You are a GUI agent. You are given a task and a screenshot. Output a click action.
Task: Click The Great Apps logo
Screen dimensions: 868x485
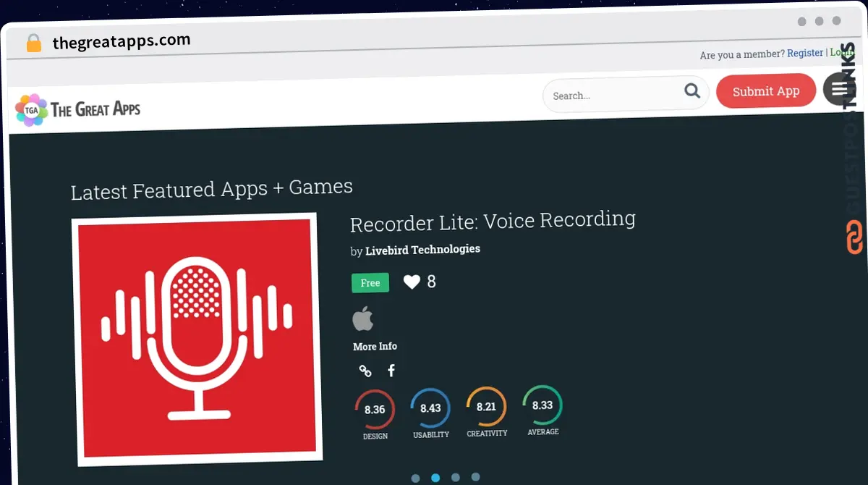point(78,109)
